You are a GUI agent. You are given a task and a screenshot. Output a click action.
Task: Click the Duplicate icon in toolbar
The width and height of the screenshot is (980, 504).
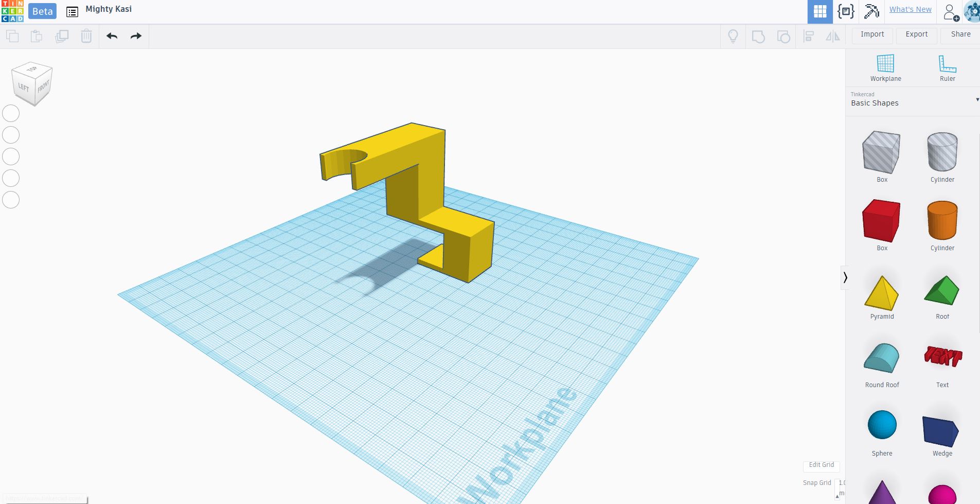(x=62, y=36)
